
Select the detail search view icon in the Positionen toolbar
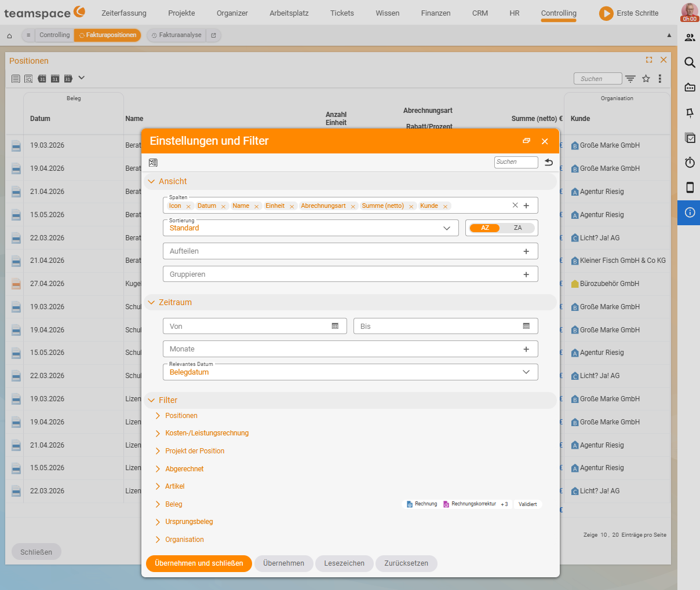(x=28, y=79)
